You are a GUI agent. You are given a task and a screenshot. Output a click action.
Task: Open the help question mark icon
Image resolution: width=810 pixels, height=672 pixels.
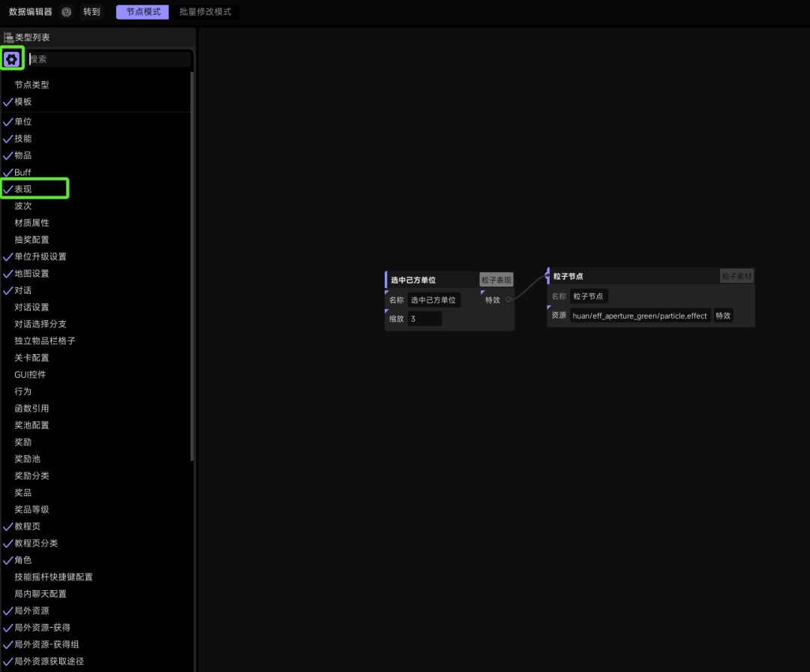tap(66, 12)
